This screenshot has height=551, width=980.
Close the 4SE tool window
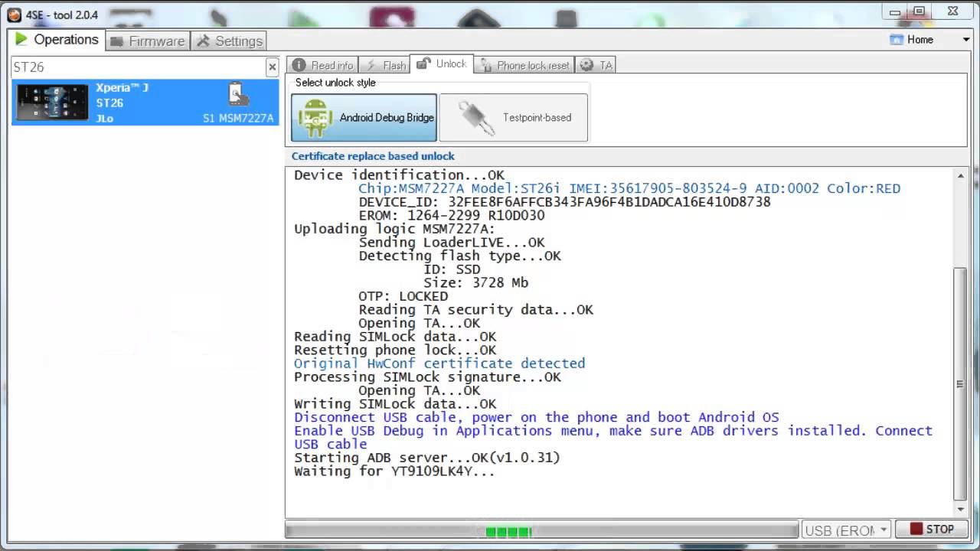[952, 11]
